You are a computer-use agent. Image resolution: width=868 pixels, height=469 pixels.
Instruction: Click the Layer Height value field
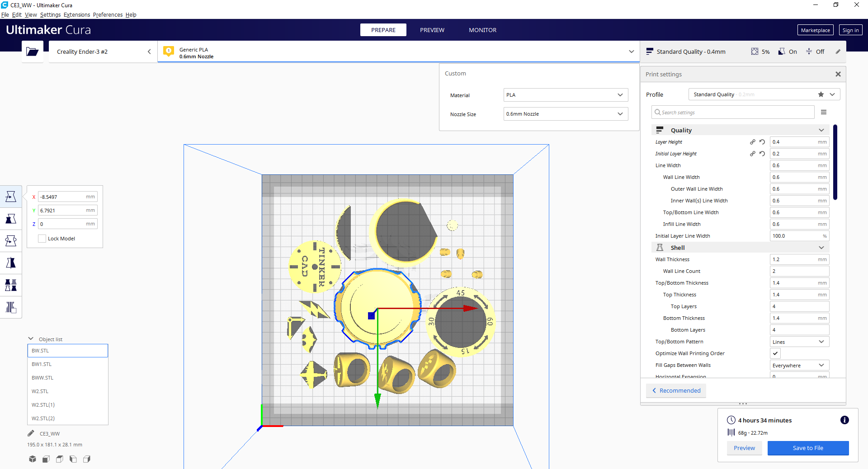[x=799, y=142]
